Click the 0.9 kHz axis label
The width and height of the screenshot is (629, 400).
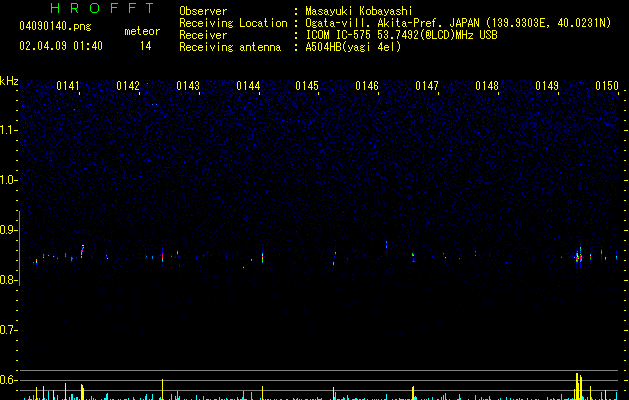pyautogui.click(x=8, y=230)
